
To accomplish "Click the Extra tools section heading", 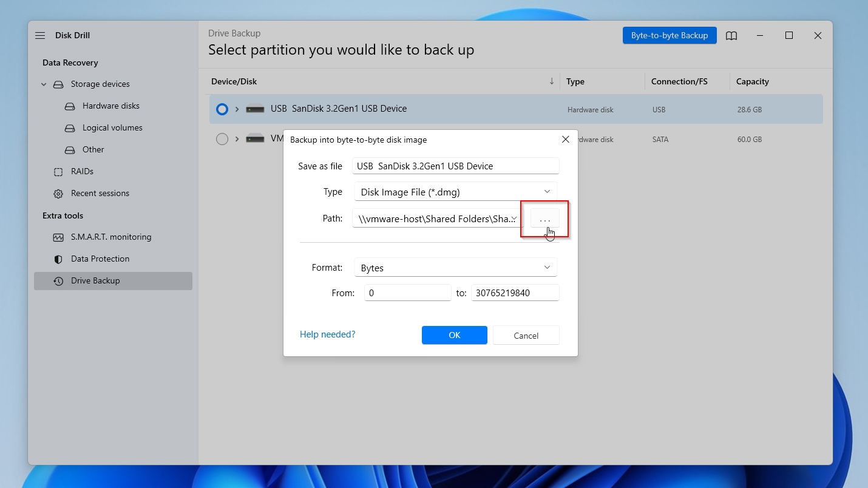I will 63,215.
